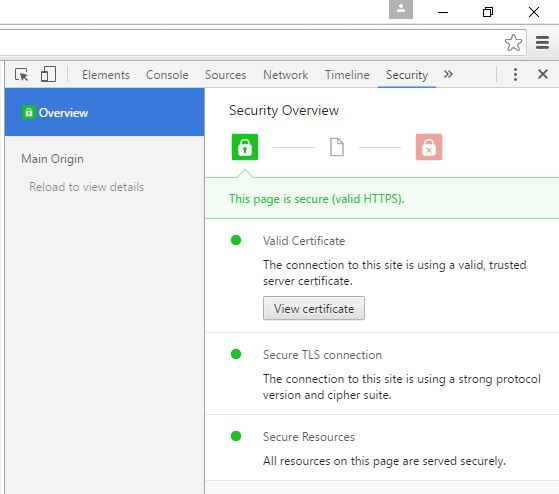Click inside the browser address bar
This screenshot has height=494, width=559.
[250, 42]
